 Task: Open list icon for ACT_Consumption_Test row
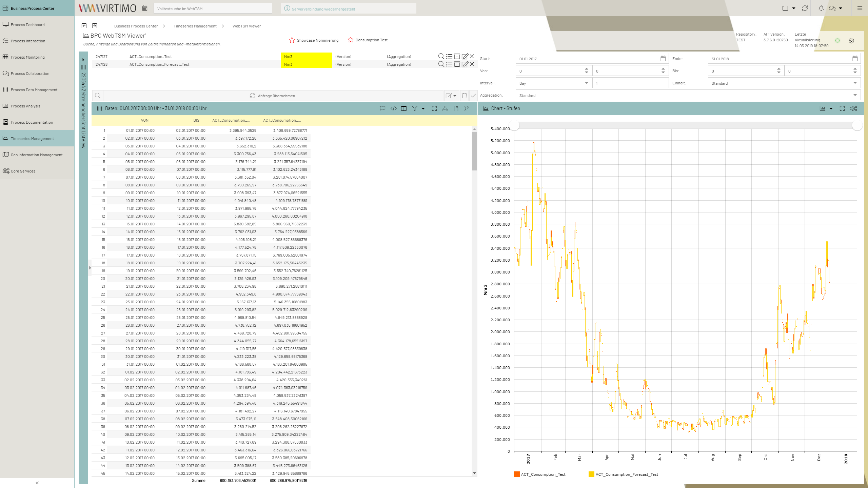(449, 56)
